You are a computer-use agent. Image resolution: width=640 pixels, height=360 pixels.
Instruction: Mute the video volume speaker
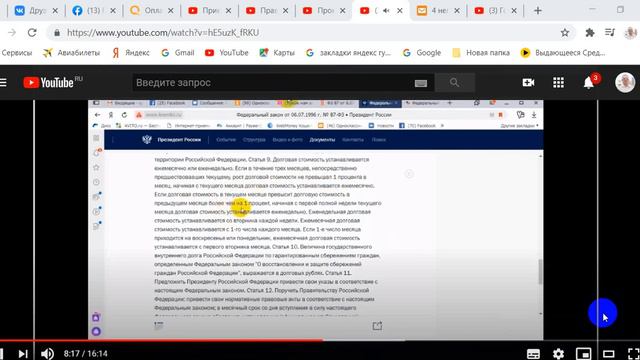47,353
